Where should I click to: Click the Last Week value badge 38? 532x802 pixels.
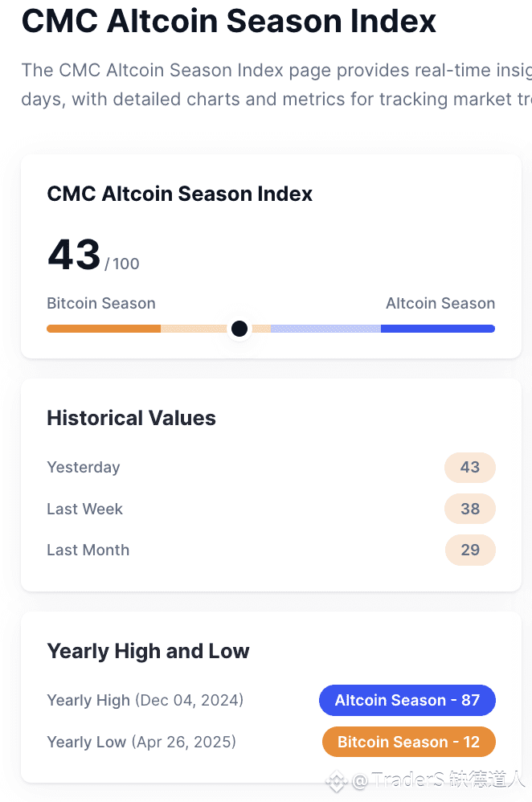pos(470,509)
